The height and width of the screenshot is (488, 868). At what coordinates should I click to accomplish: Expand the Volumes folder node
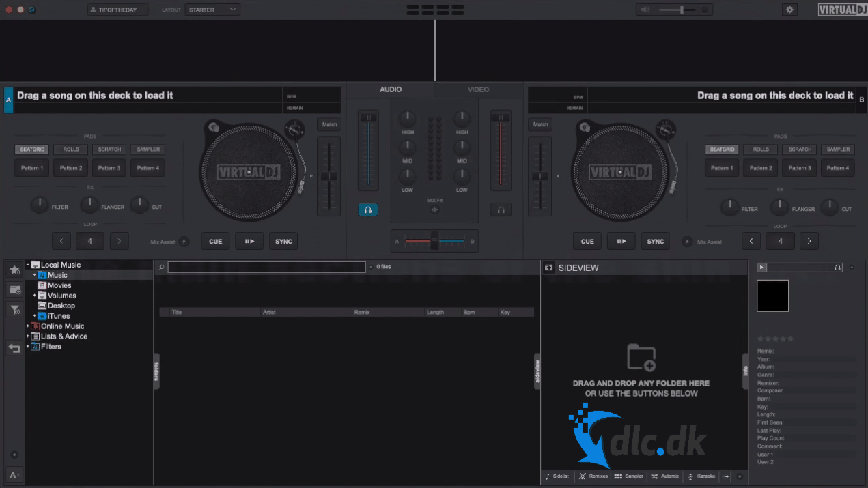point(35,296)
